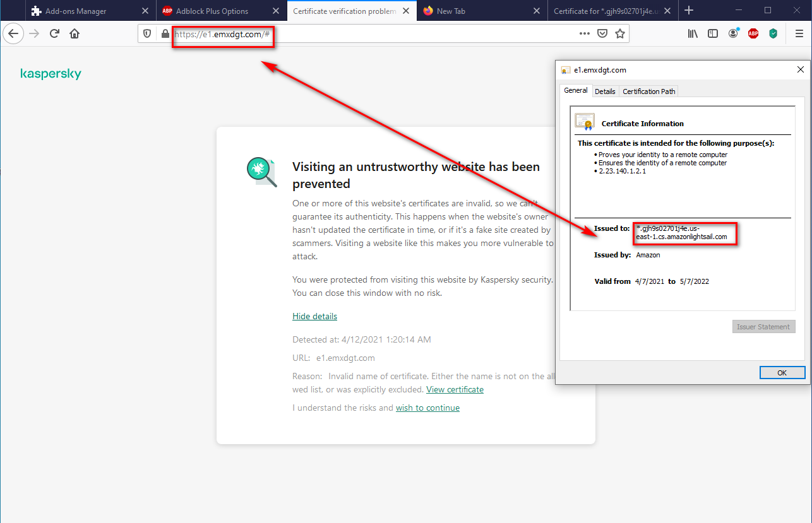Minimize the Firefox window

pos(739,10)
